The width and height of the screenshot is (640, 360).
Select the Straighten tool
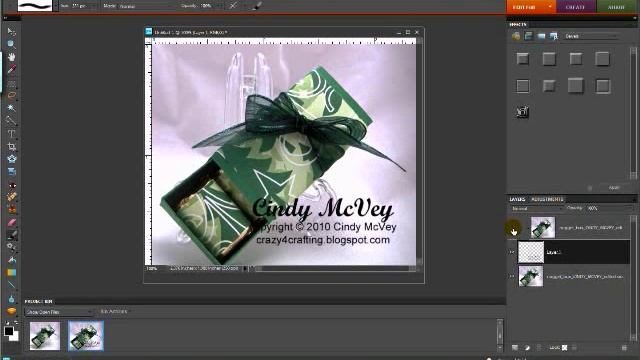(x=11, y=171)
